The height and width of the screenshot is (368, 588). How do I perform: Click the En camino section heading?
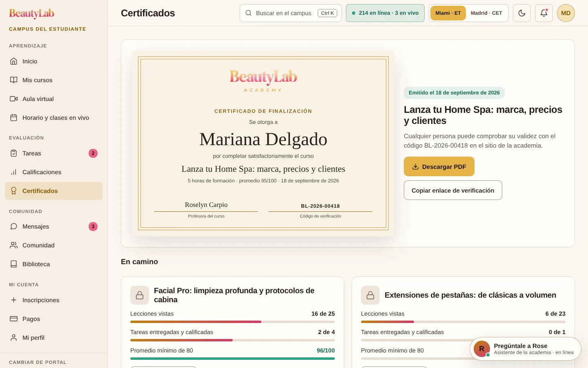click(x=139, y=262)
